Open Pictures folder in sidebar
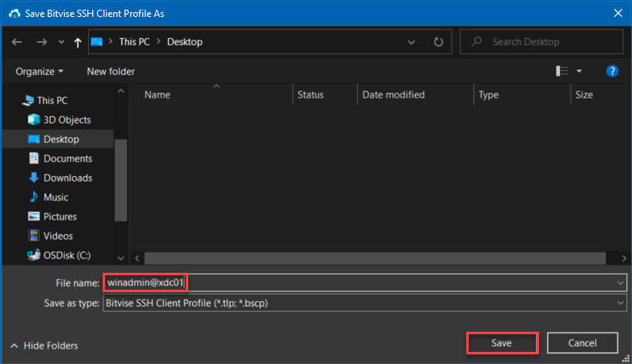This screenshot has height=364, width=632. point(60,216)
